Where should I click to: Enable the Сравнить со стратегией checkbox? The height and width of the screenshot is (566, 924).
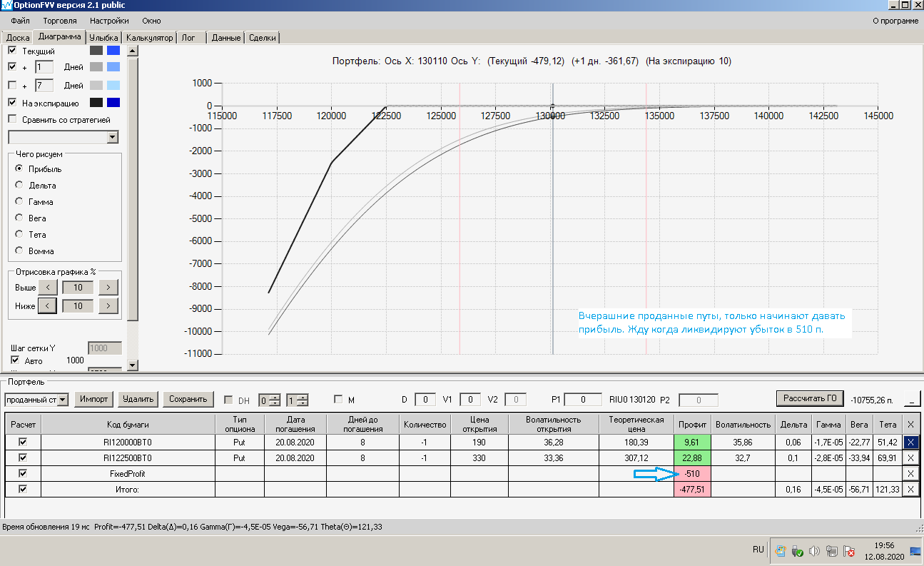pyautogui.click(x=12, y=119)
